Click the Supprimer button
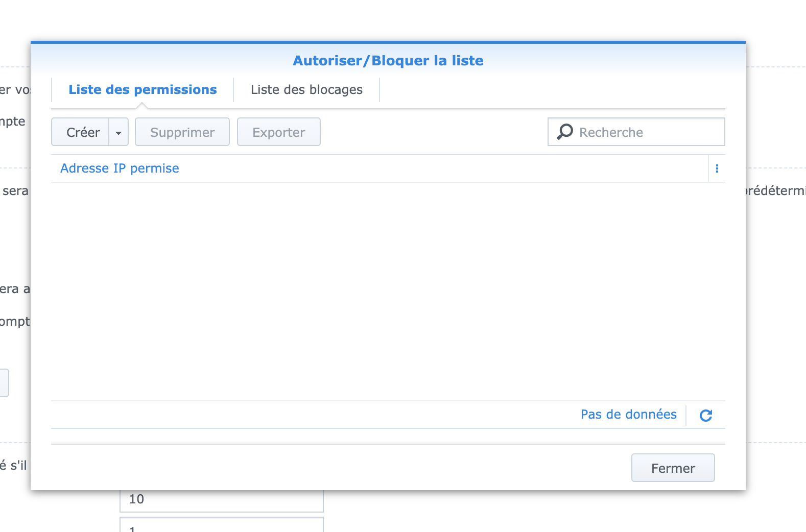This screenshot has width=806, height=532. pos(182,132)
